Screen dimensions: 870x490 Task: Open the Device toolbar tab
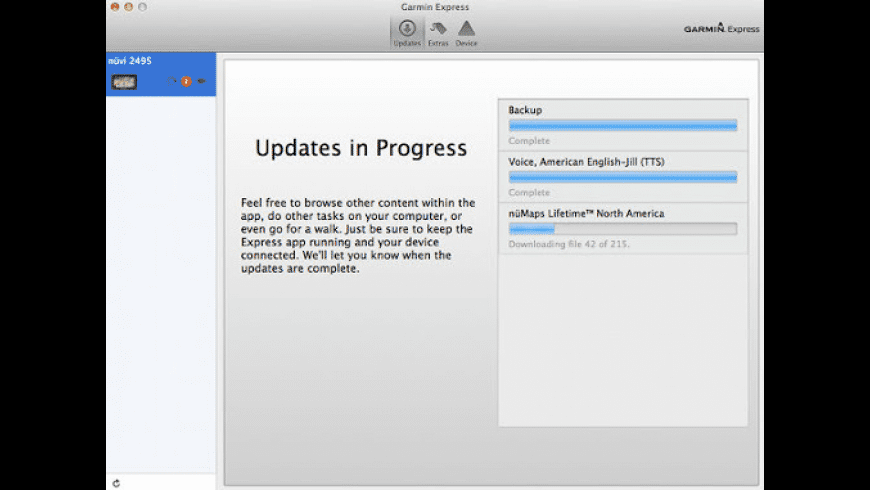click(x=466, y=33)
